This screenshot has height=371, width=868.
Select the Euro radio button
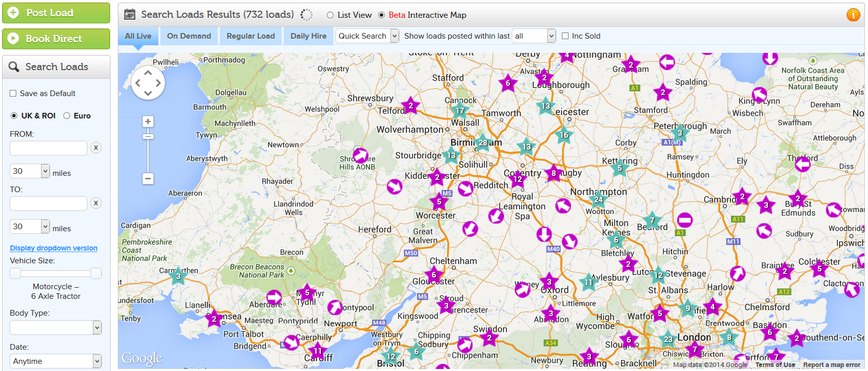point(66,116)
